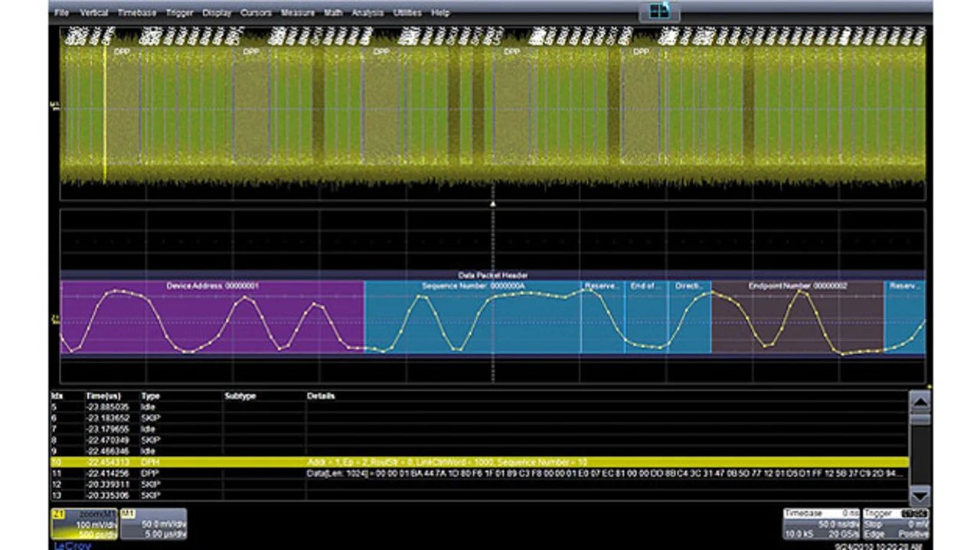
Task: Open the M1 memory trace descriptor box
Action: [x=153, y=524]
